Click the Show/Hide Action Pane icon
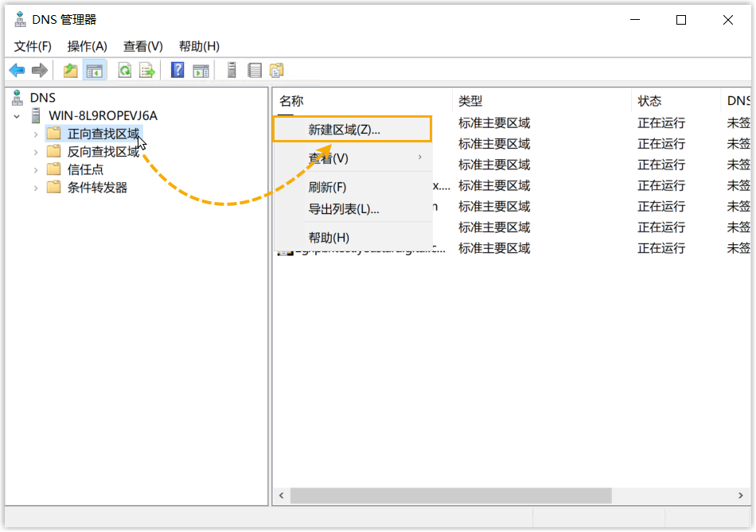Image resolution: width=756 pixels, height=532 pixels. [201, 71]
